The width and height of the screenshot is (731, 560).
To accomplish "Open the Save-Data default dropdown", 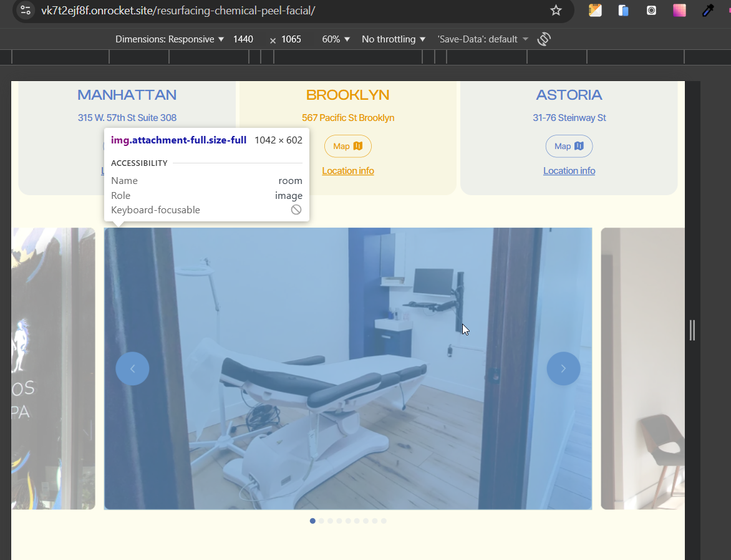I will (x=483, y=39).
